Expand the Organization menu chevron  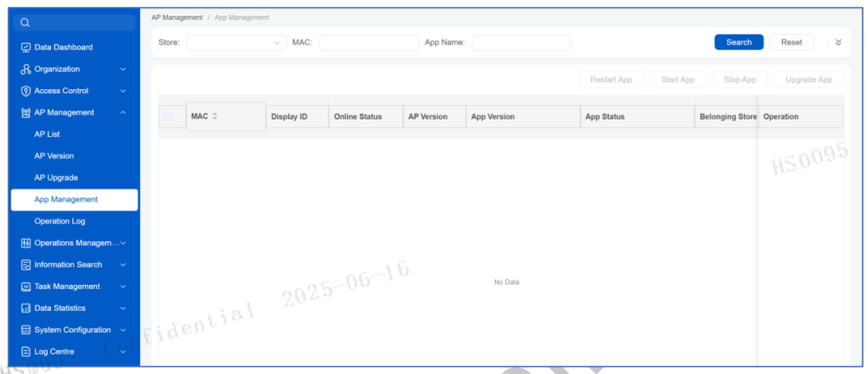[x=123, y=69]
